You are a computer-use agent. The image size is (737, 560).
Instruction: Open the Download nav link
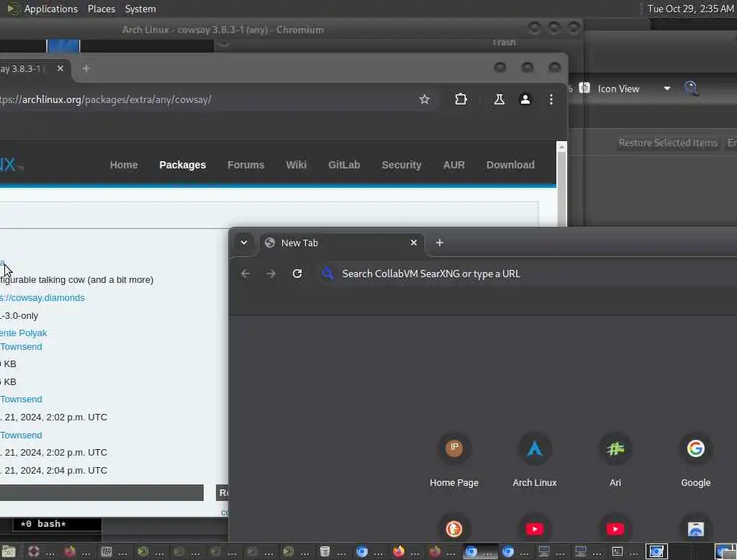pyautogui.click(x=510, y=165)
